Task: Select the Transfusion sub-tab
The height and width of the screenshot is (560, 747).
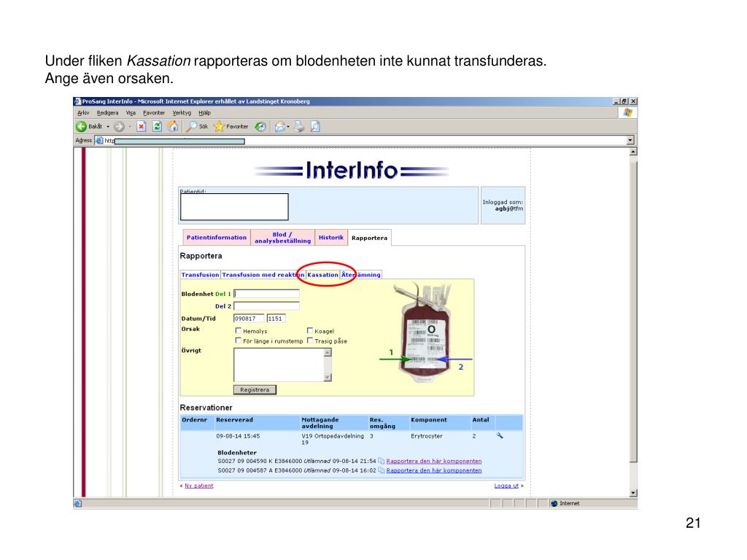Action: (x=200, y=275)
